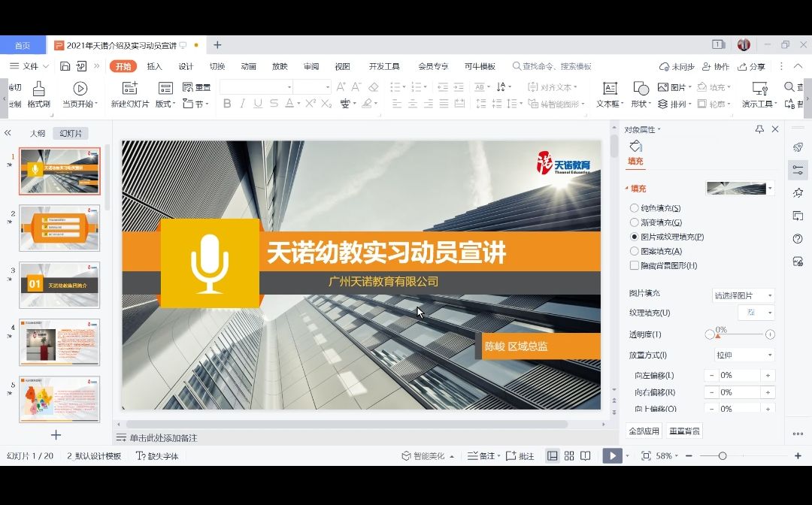Collapse the 填充 section triangle
Viewport: 812px width, 505px height.
[x=626, y=189]
